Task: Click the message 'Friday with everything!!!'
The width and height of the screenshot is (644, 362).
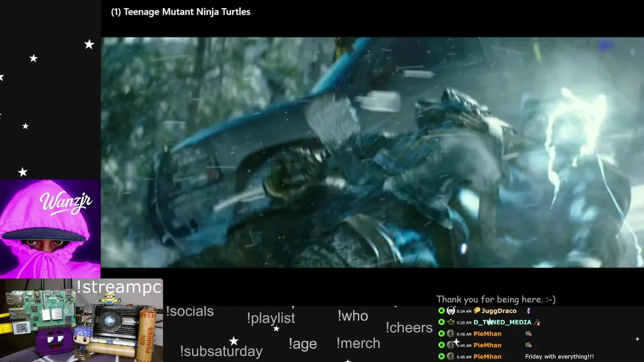Action: click(x=559, y=356)
